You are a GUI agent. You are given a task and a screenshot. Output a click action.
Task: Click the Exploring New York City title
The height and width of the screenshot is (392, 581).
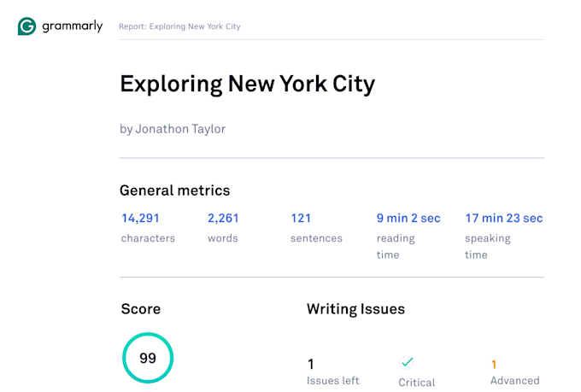point(248,84)
